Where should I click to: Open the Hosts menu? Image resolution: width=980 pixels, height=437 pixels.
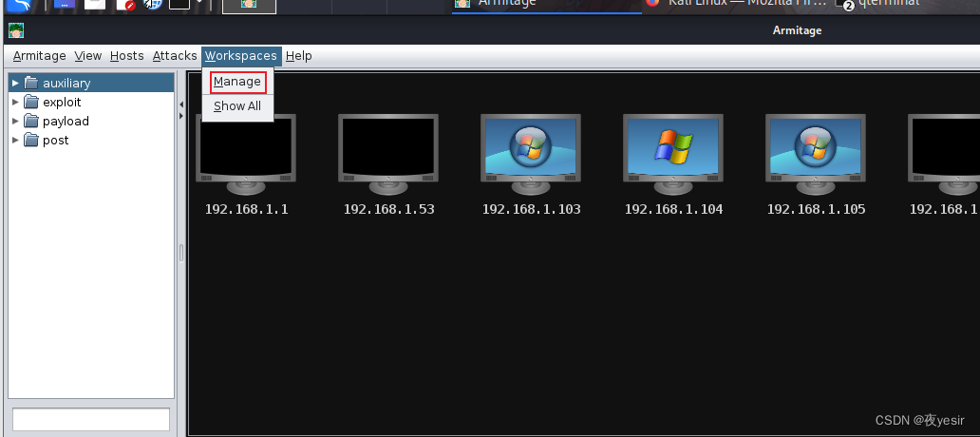127,56
